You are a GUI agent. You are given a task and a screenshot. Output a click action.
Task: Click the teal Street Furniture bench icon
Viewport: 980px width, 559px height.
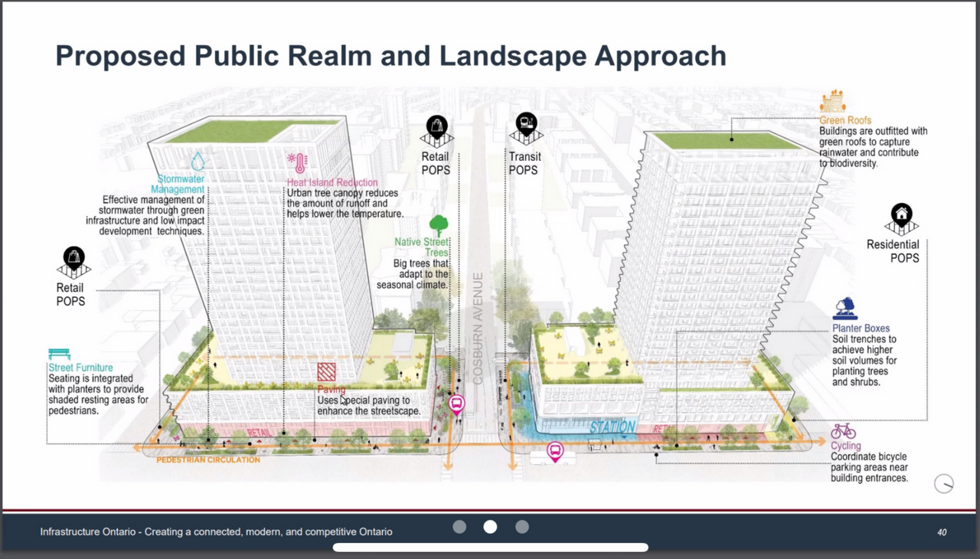coord(59,354)
